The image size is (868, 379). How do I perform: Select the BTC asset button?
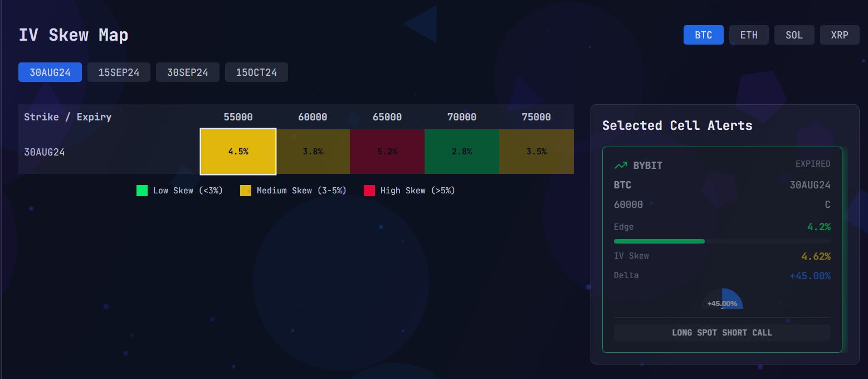coord(703,35)
